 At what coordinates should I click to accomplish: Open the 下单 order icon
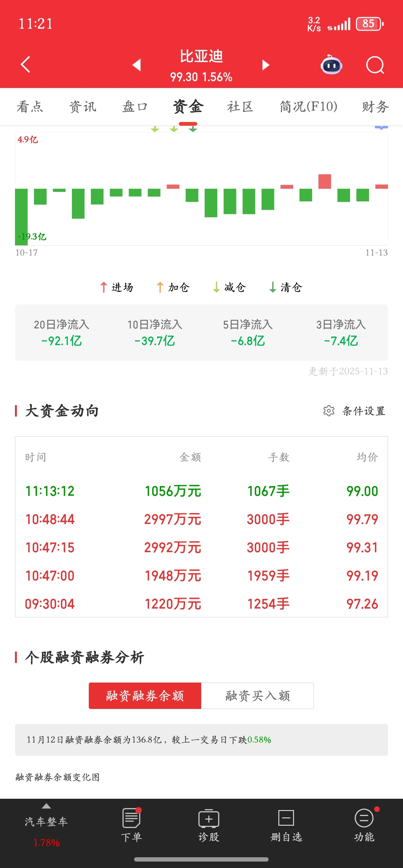(x=131, y=817)
